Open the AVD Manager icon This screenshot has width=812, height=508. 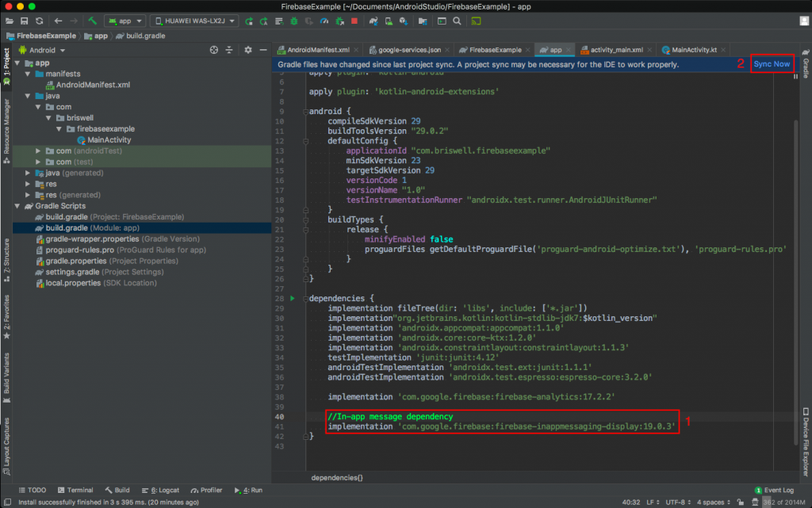tap(389, 21)
